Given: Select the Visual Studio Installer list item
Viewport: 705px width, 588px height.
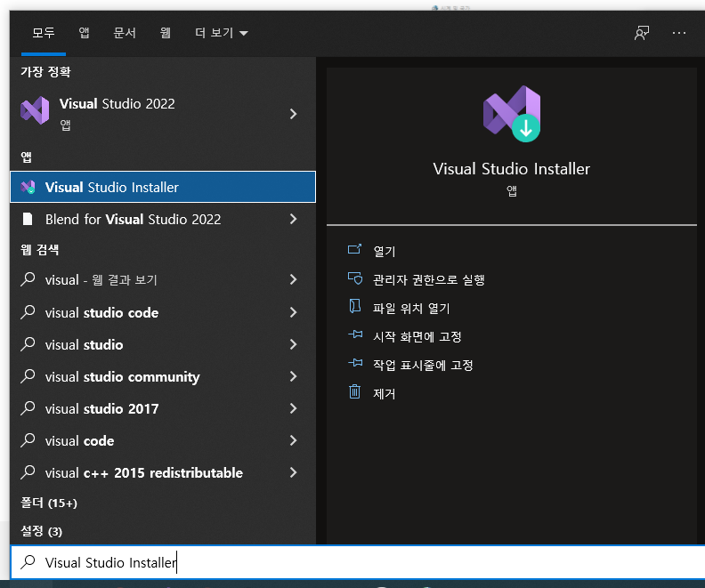Looking at the screenshot, I should pos(163,187).
